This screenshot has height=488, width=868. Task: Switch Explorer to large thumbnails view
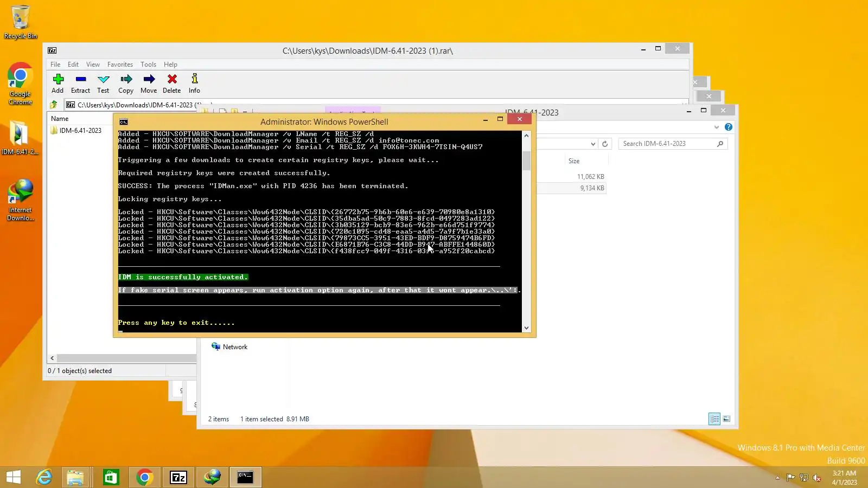(x=727, y=419)
